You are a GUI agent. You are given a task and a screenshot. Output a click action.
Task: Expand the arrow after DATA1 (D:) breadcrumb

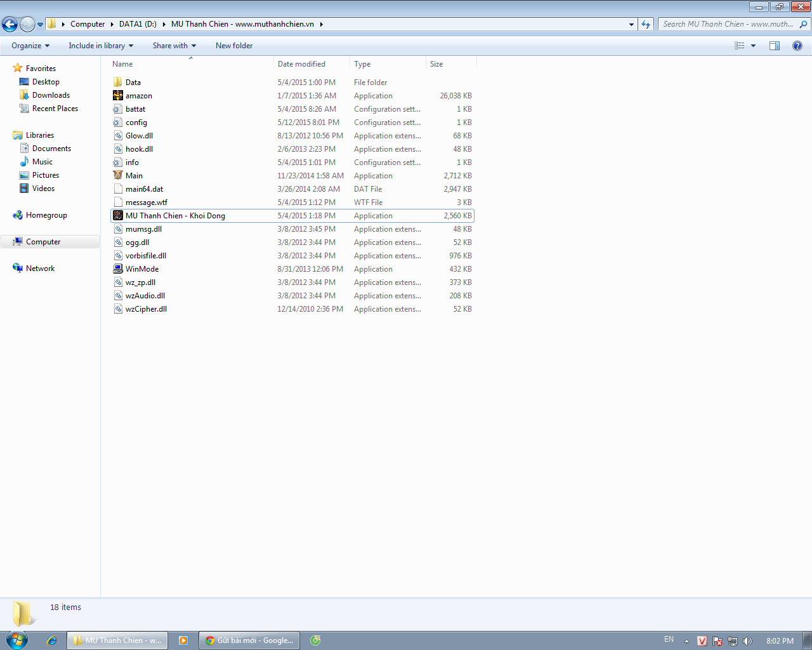point(164,24)
